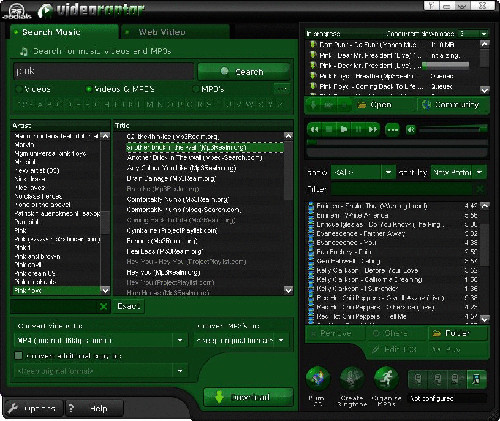Tick the convert additional copy checkbox

pos(19,356)
